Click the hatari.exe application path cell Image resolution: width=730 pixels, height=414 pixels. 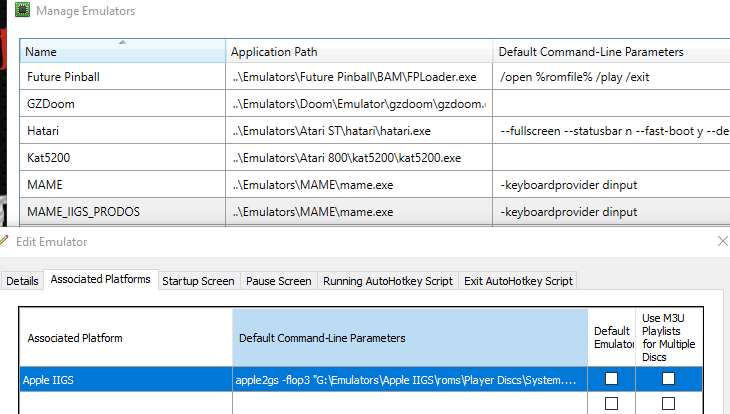click(x=359, y=130)
